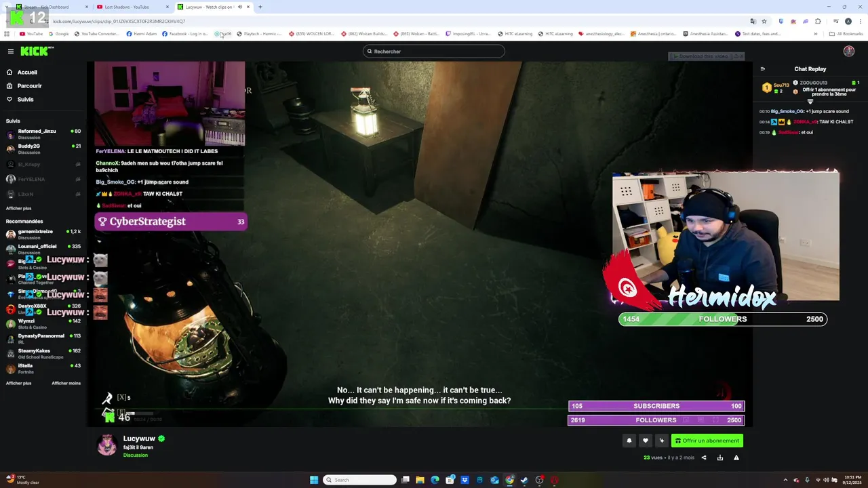Translate this page icon

[x=753, y=21]
